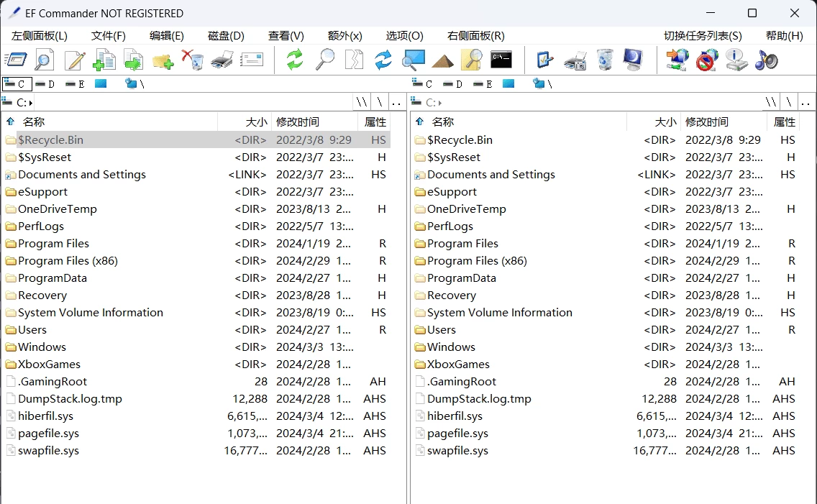Screen dimensions: 817x504
Task: Click the FTP disconnect globe icon
Action: (x=706, y=60)
